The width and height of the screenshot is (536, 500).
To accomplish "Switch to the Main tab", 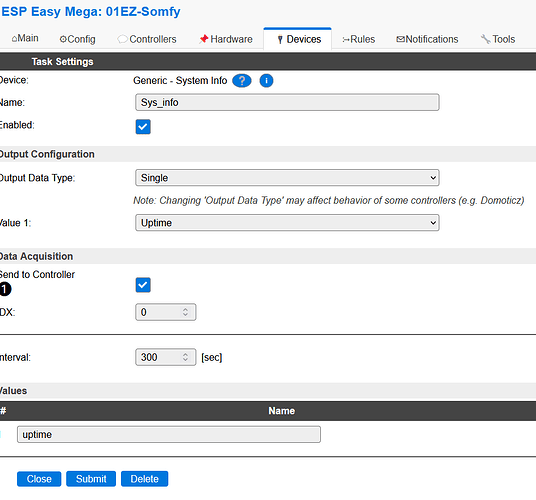I will (25, 39).
